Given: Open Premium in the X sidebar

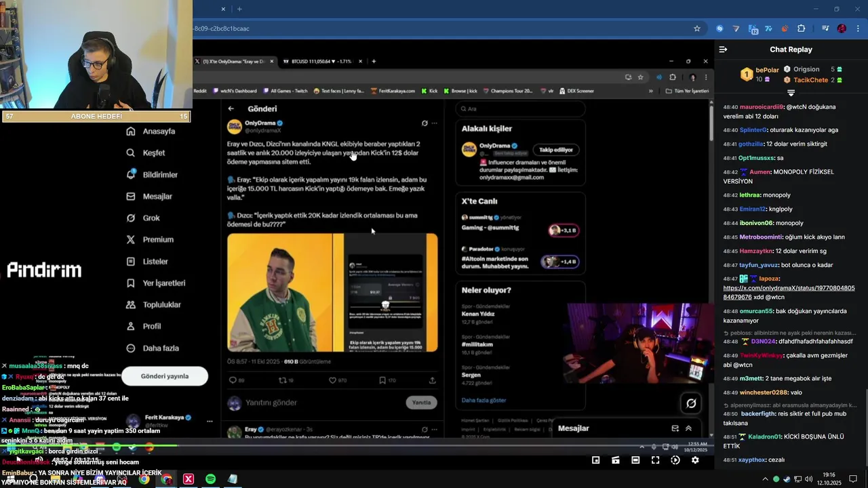Looking at the screenshot, I should (150, 240).
